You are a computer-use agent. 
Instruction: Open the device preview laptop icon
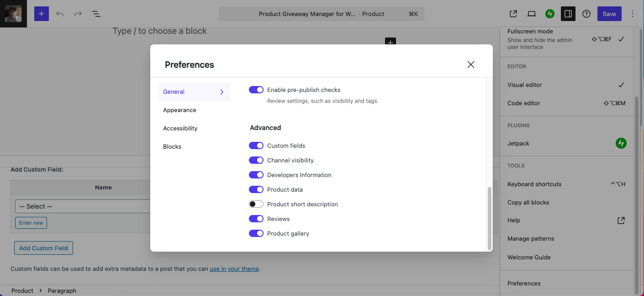click(x=532, y=14)
